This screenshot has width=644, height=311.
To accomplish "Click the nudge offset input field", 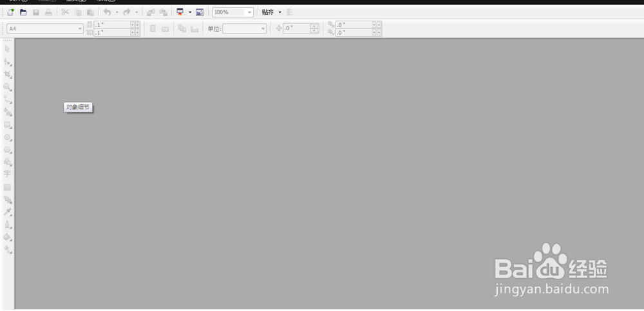I will [296, 28].
